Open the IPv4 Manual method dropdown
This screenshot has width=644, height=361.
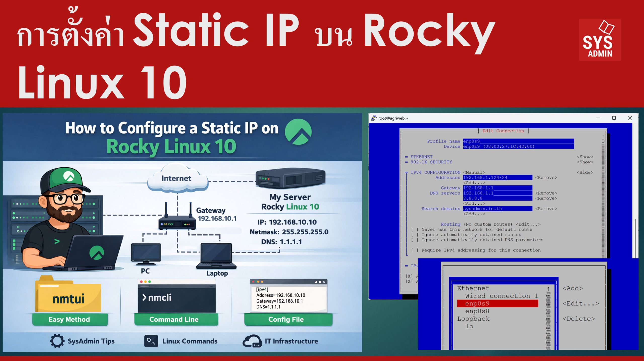point(474,172)
